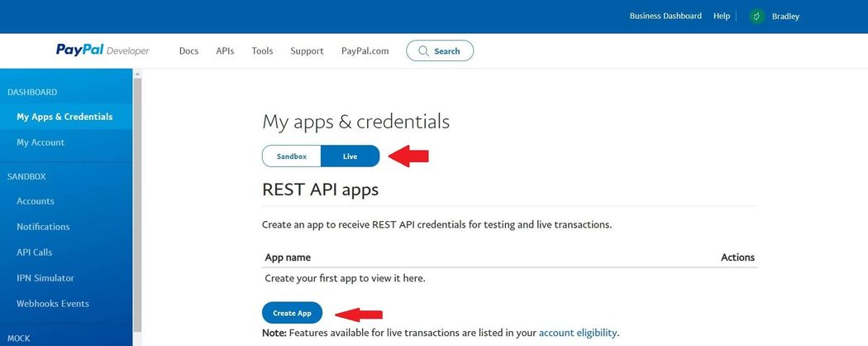The image size is (868, 346).
Task: Open the account eligibility link
Action: tap(578, 333)
